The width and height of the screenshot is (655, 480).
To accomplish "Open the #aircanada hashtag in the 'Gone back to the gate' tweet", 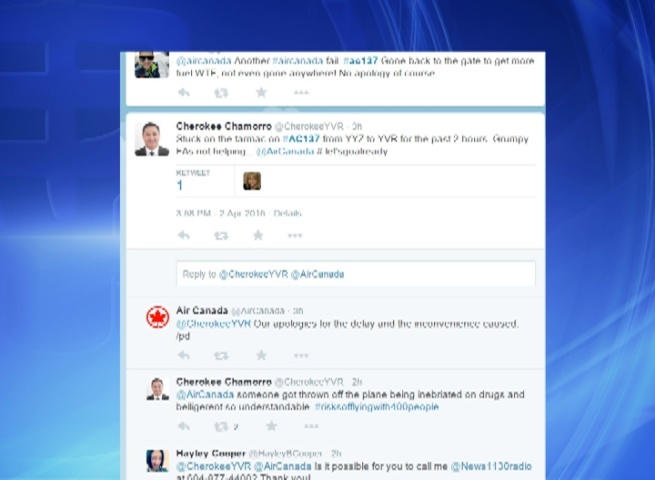I will 298,61.
